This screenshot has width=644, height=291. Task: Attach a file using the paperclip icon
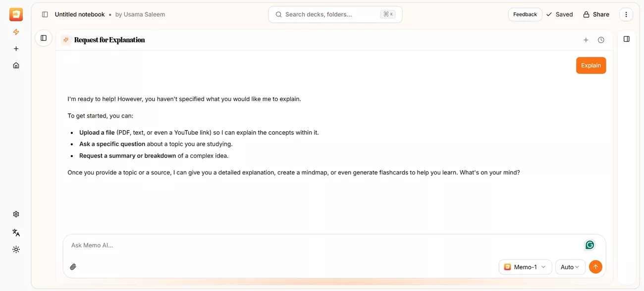73,267
